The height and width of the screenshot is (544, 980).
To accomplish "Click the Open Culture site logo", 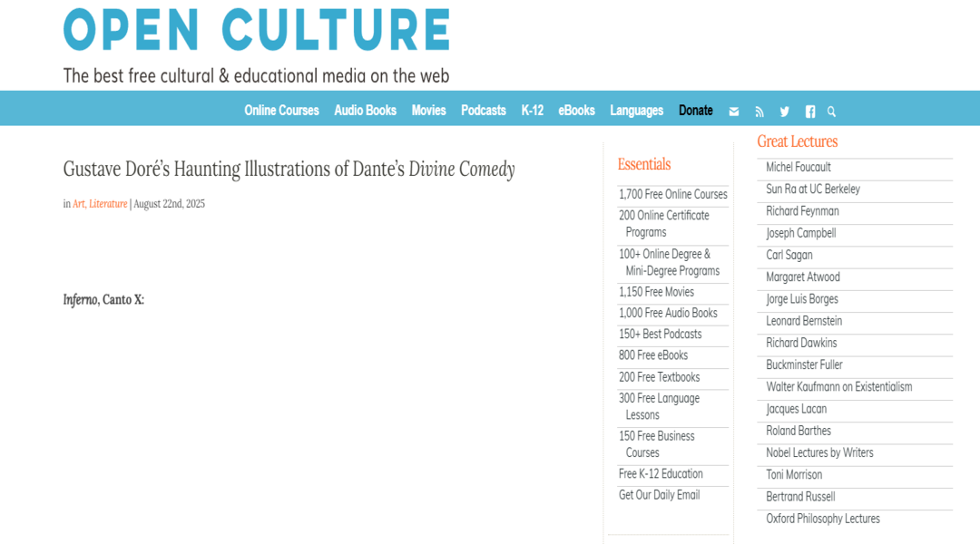I will (257, 30).
